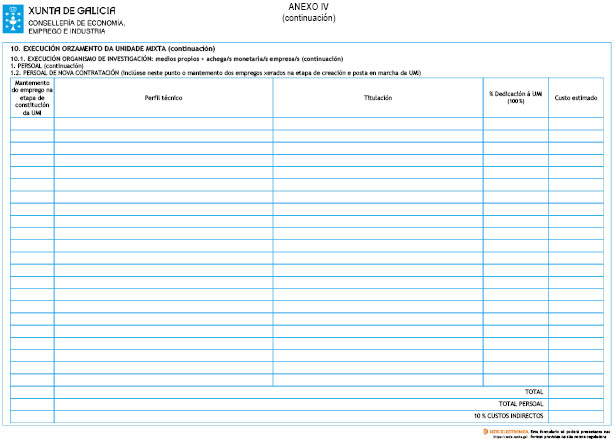Click the TOTAL PERSOAL amount field

click(576, 403)
